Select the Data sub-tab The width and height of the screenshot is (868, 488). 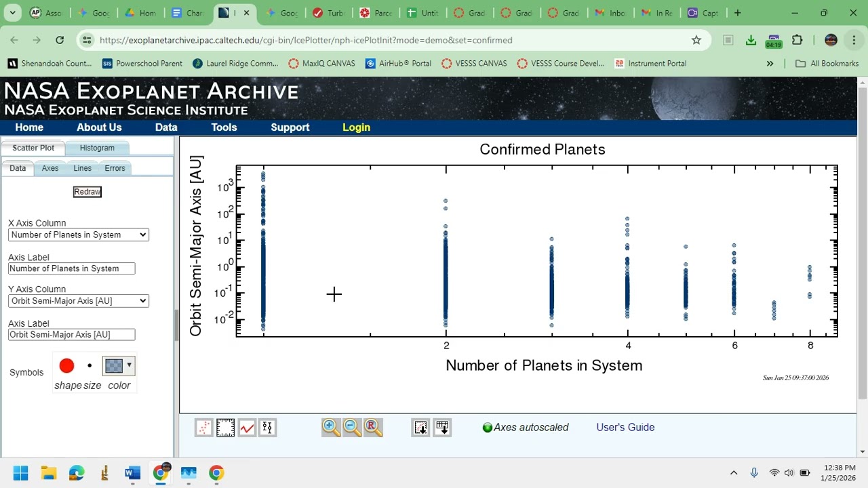[18, 168]
